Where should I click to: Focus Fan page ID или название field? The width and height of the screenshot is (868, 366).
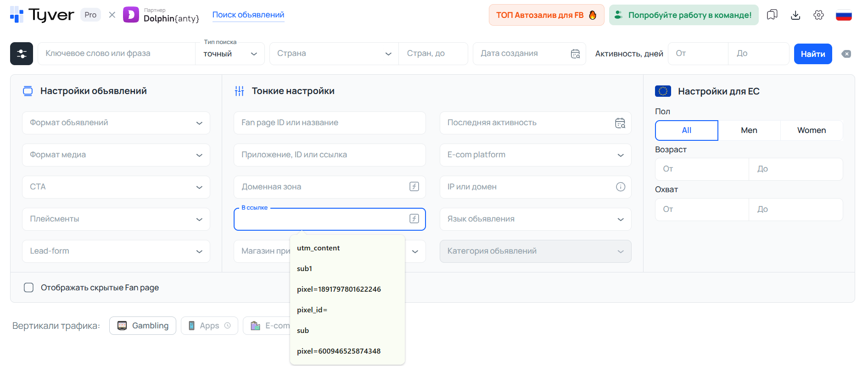click(x=330, y=123)
